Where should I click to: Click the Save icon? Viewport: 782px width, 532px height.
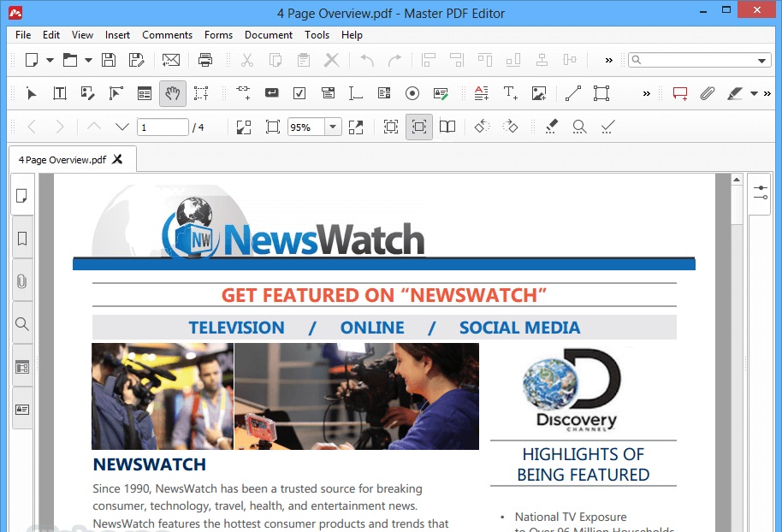(108, 61)
